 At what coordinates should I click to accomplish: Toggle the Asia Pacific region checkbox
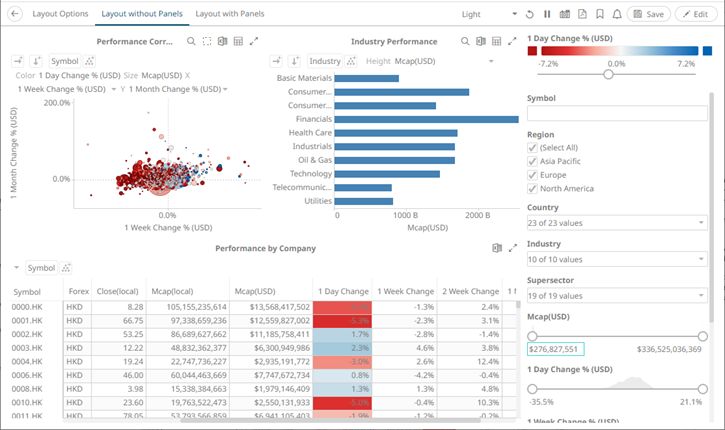click(533, 161)
